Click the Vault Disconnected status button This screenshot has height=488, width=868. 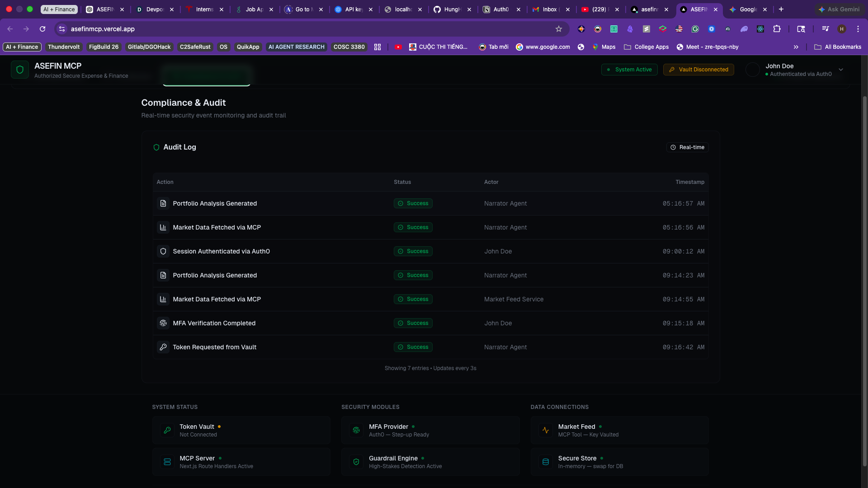point(698,70)
